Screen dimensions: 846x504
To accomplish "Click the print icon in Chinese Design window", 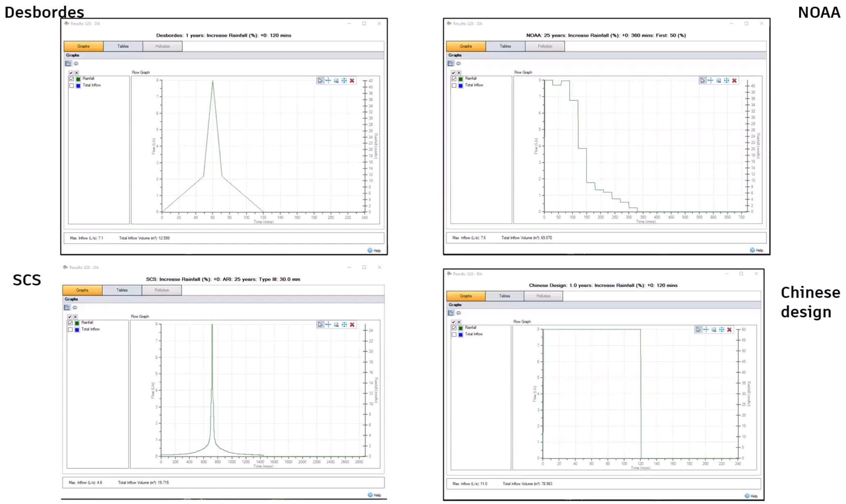I will [458, 313].
